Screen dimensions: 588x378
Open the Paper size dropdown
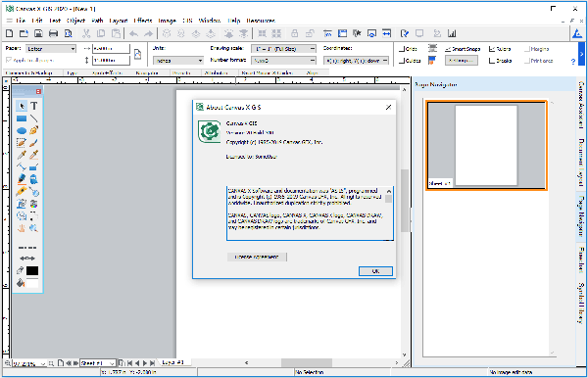51,49
